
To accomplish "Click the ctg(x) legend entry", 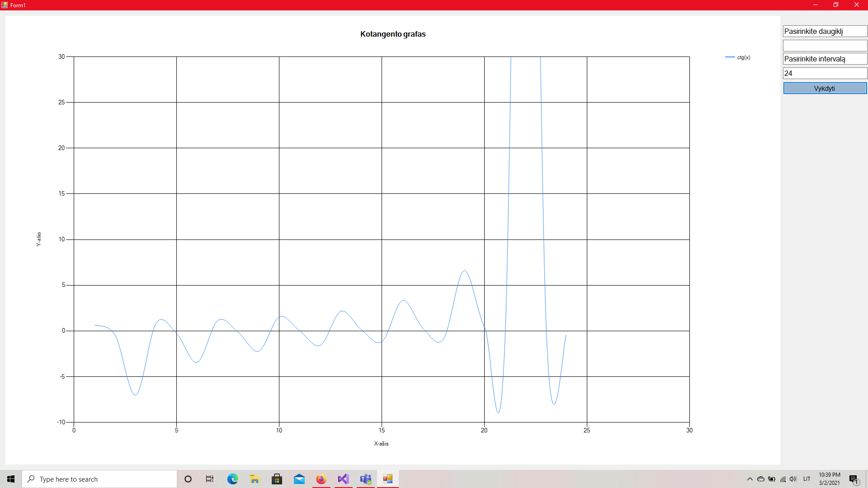I will (x=738, y=57).
